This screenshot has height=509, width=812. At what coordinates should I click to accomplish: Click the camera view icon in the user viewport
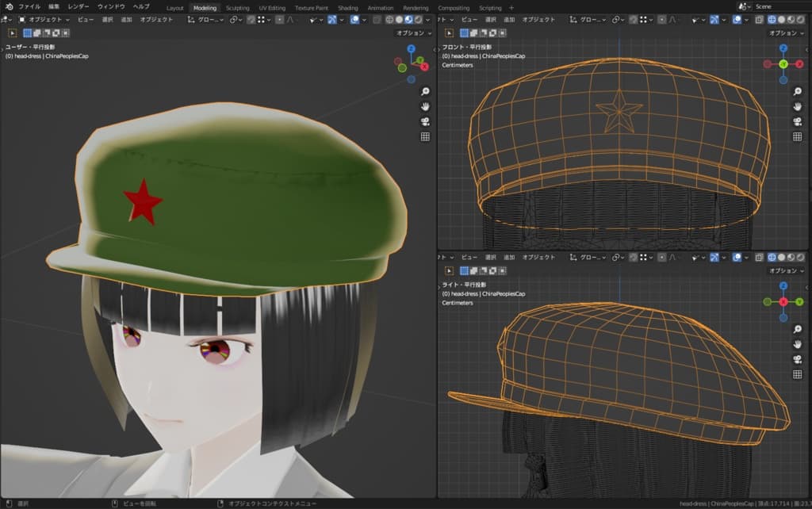click(425, 121)
